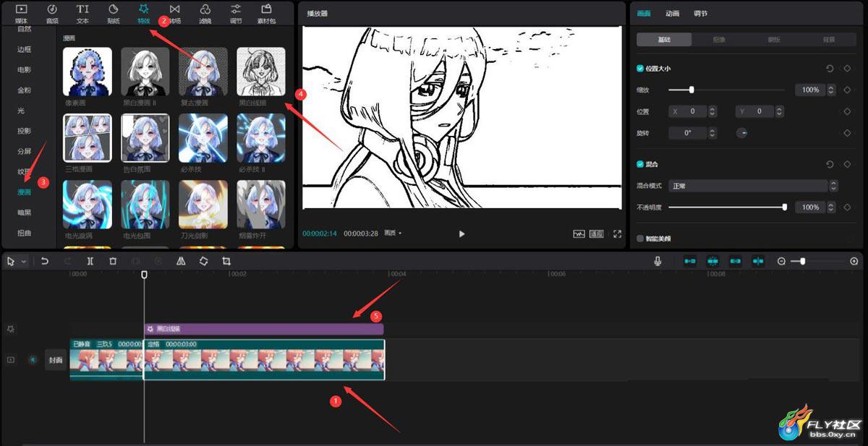Click the 缩放 scale slider
The width and height of the screenshot is (868, 446).
point(726,90)
